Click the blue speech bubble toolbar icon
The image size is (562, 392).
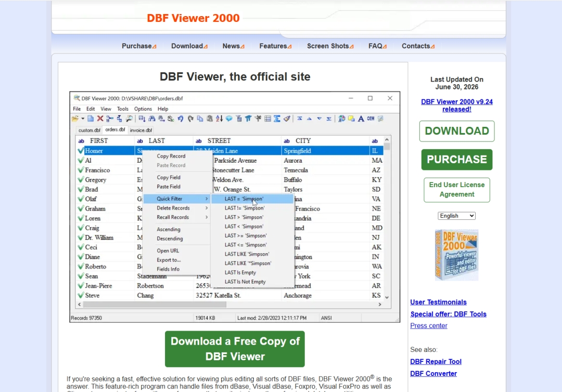click(229, 119)
